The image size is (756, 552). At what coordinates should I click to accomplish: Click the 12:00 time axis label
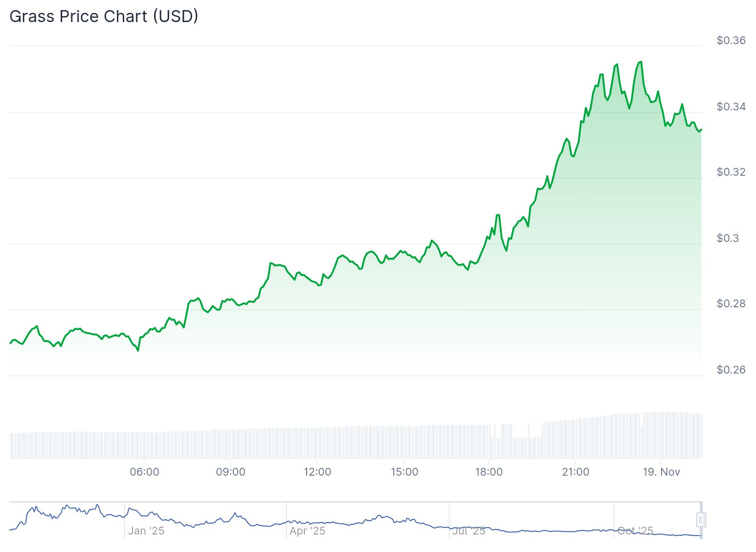coord(317,472)
